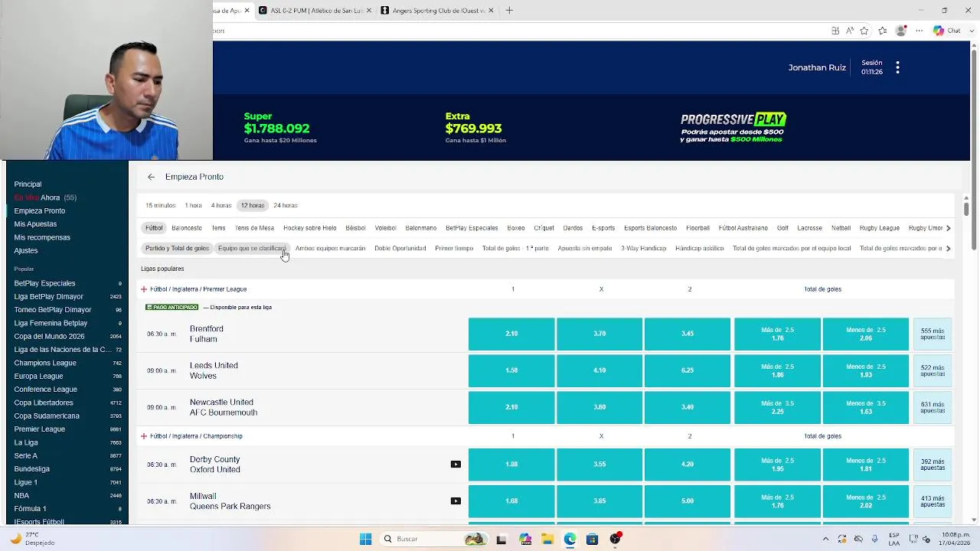The height and width of the screenshot is (551, 980).
Task: Open taskbar clock and date
Action: point(955,539)
